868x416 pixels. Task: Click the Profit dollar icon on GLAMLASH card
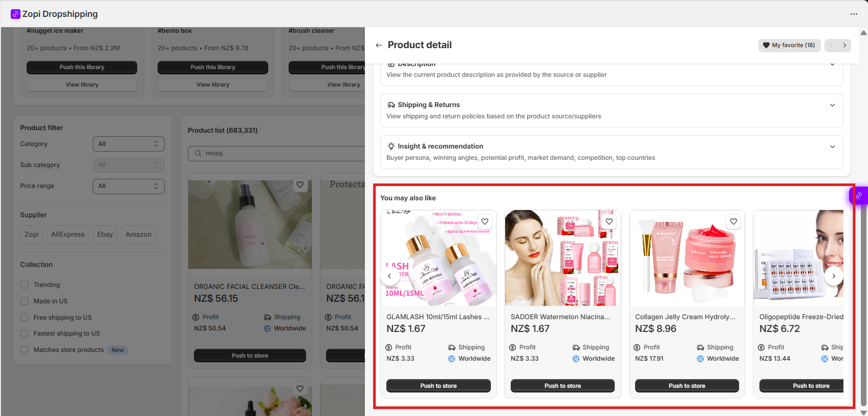click(x=389, y=347)
